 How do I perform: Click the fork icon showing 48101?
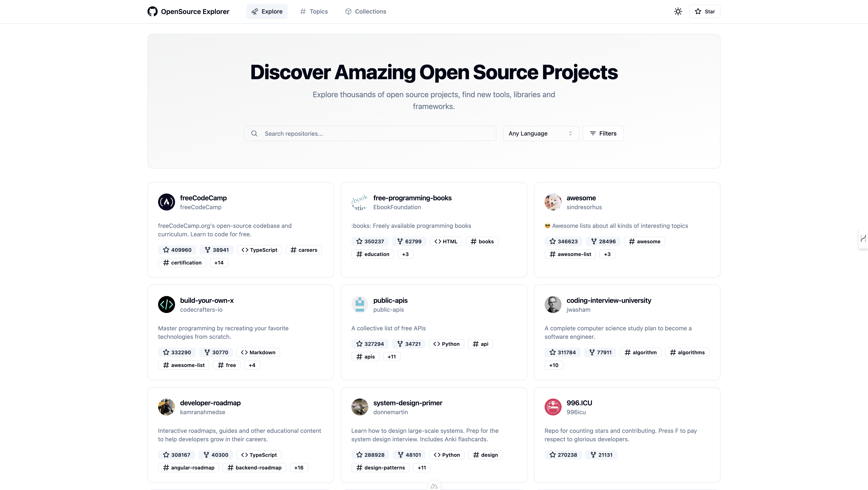[400, 455]
